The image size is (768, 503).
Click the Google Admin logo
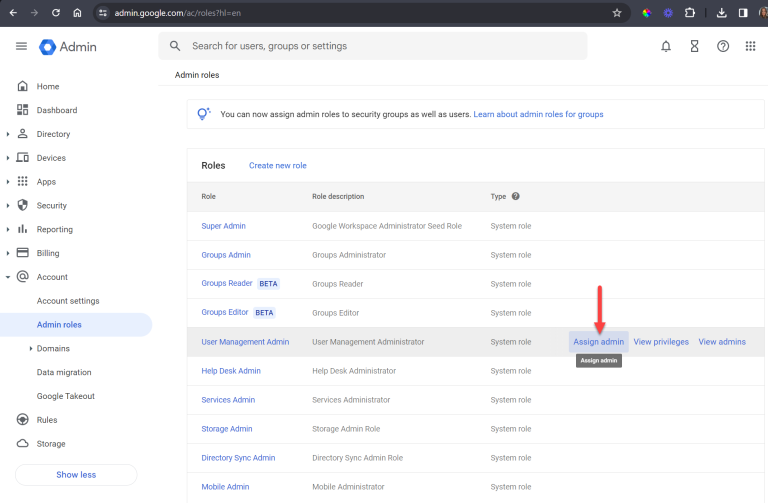(x=68, y=47)
